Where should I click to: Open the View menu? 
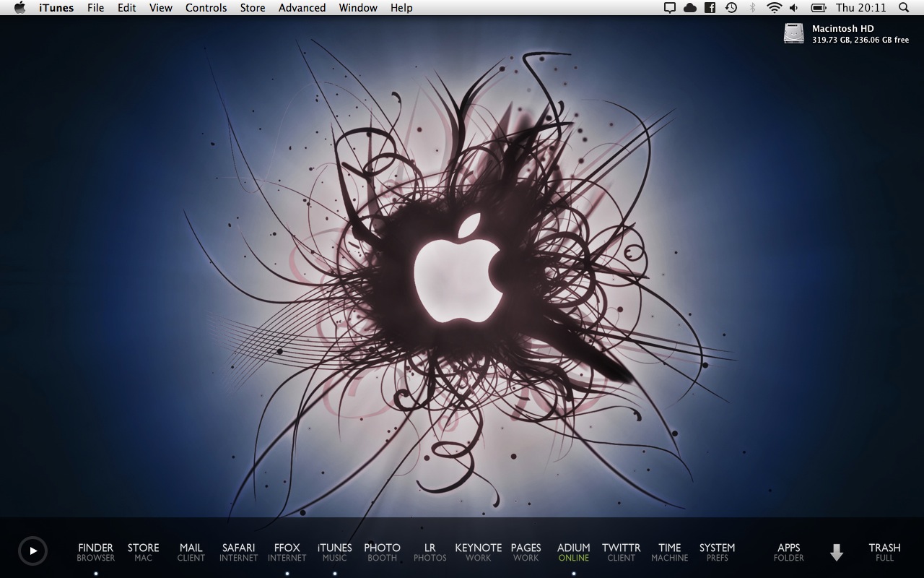161,7
